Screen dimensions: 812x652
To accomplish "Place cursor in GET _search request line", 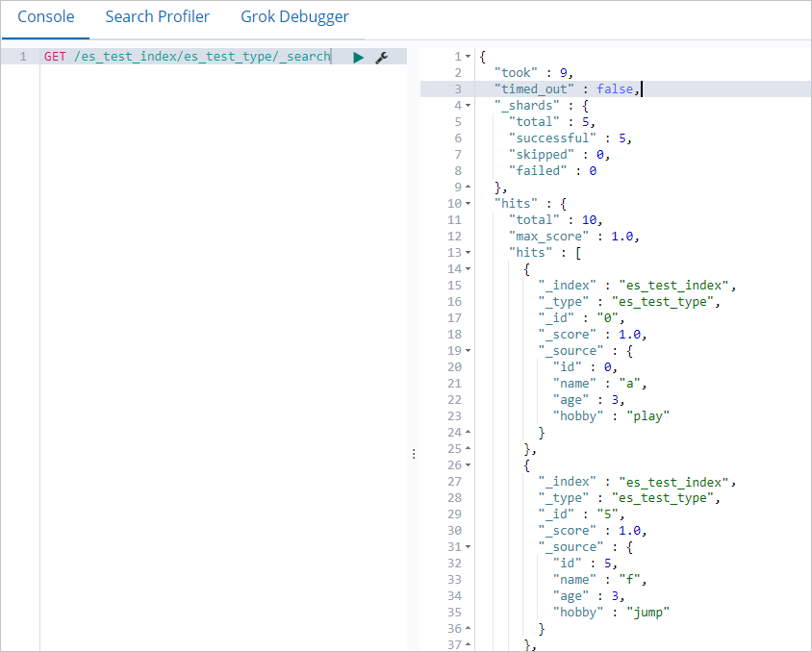I will [x=187, y=57].
